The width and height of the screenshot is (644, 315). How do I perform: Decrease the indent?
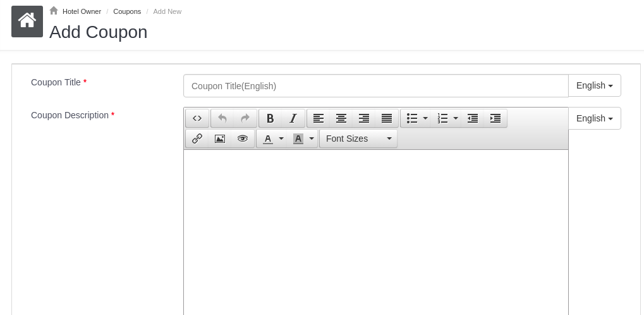473,118
